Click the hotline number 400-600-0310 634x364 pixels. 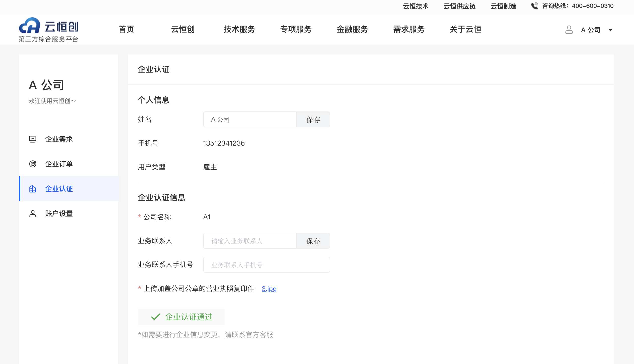coord(592,6)
